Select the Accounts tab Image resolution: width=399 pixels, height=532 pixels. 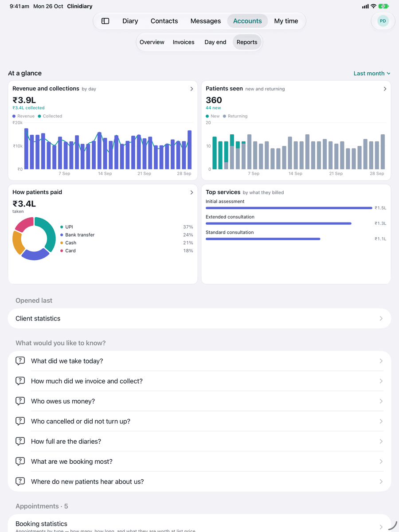247,21
